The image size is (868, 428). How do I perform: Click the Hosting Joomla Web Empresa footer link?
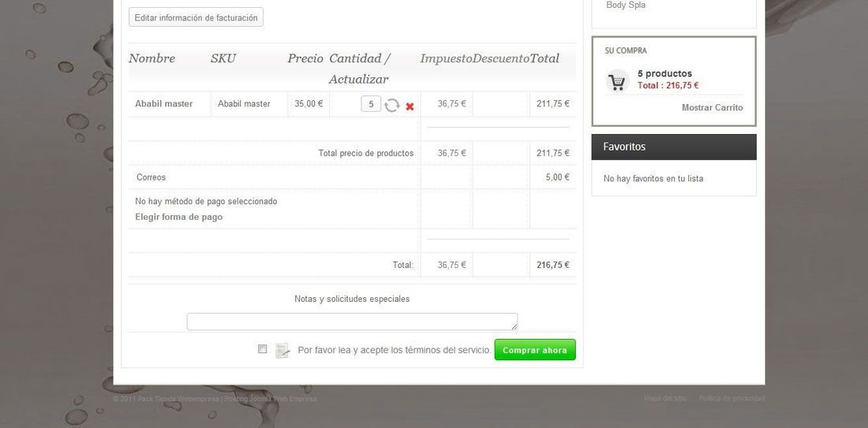pos(271,399)
